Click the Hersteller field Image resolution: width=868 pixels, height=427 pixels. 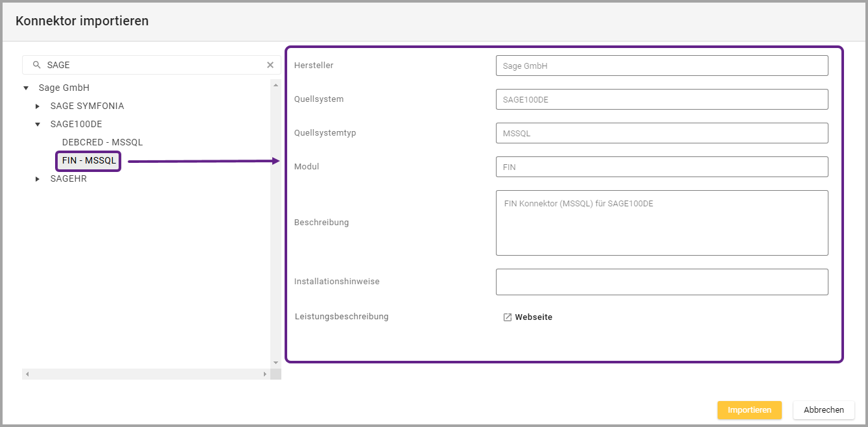coord(662,66)
